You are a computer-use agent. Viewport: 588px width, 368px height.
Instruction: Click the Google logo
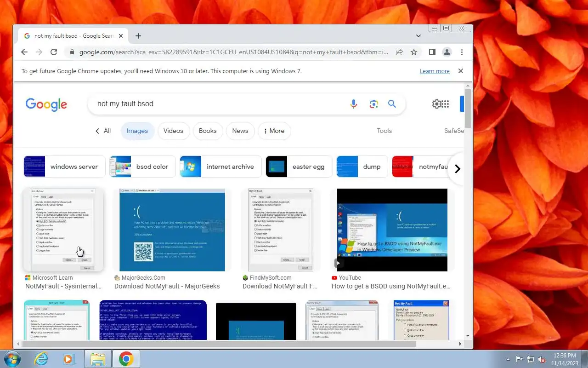[46, 104]
